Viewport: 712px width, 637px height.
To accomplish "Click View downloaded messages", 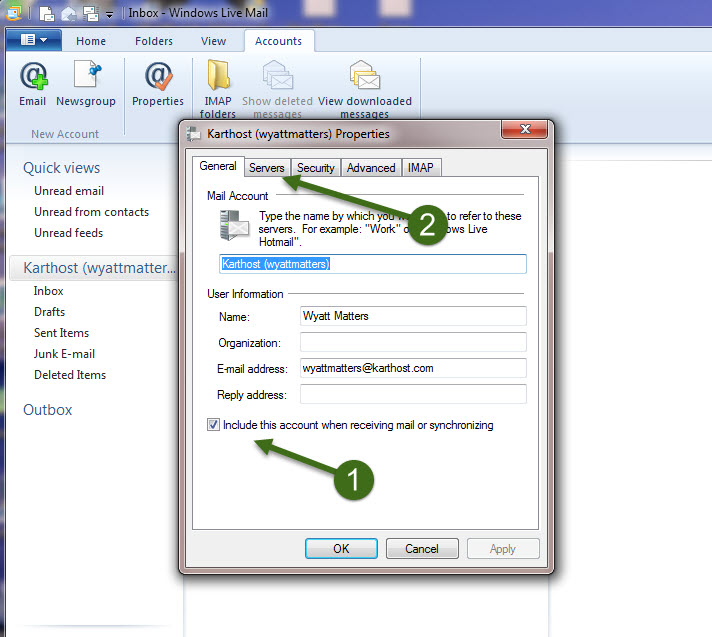I will 365,89.
